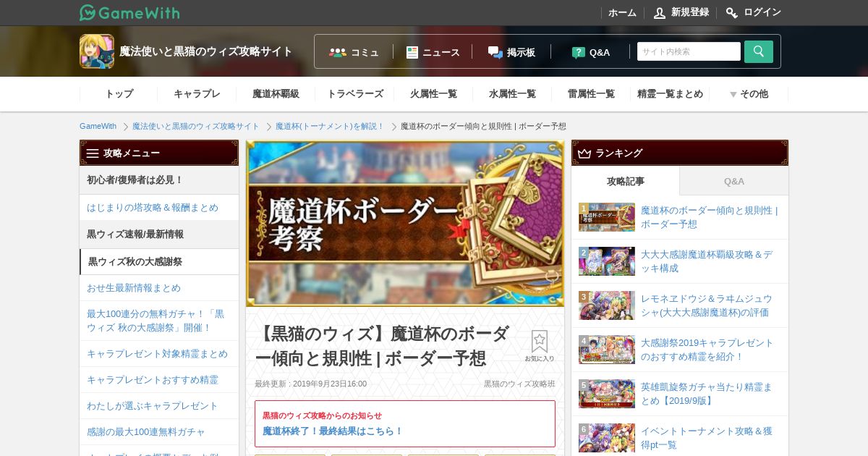Open the 雷属性一覧 navigation item
Screen dimensions: 868x456
591,94
